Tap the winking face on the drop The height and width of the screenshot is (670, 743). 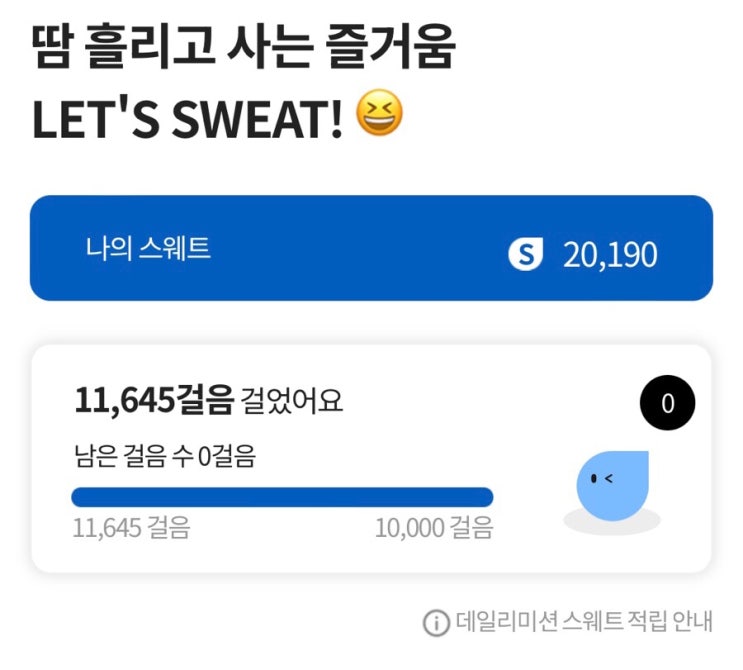[x=602, y=478]
